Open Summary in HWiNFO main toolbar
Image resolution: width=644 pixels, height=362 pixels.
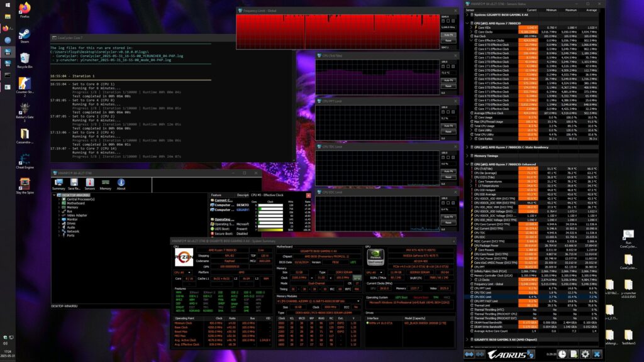[x=58, y=184]
